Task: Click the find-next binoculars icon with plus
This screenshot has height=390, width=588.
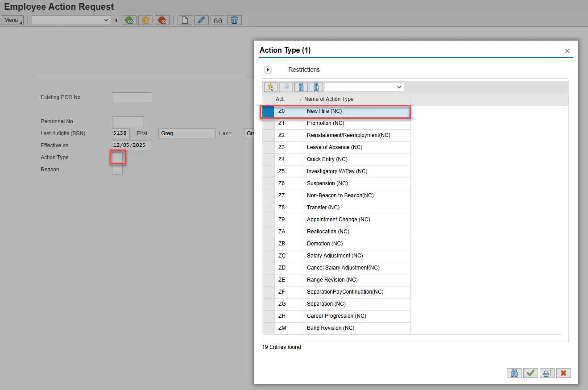Action: click(316, 87)
